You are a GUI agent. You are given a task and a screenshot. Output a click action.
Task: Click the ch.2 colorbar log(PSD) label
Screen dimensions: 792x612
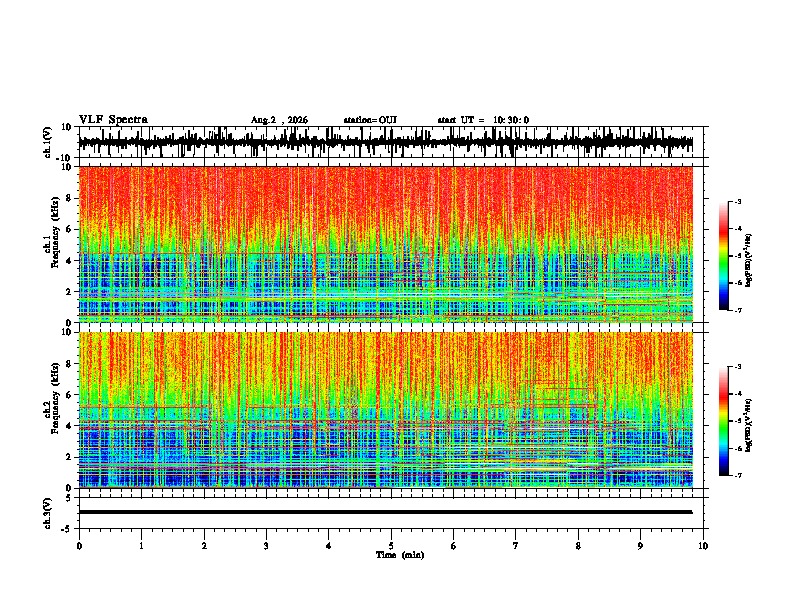[749, 424]
